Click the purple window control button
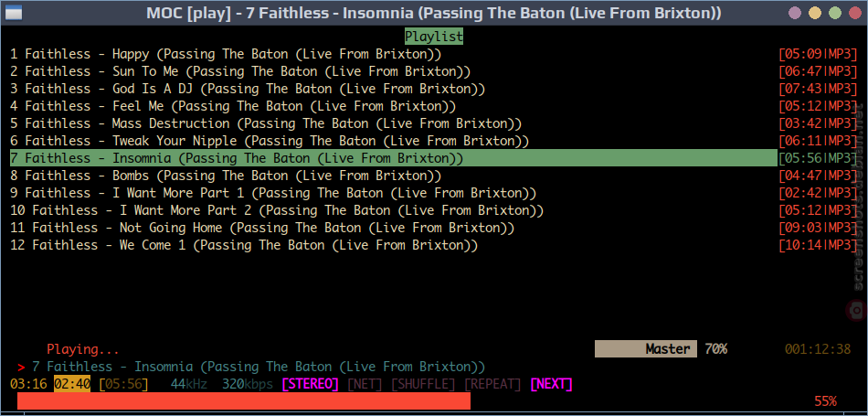The height and width of the screenshot is (416, 868). (x=795, y=12)
